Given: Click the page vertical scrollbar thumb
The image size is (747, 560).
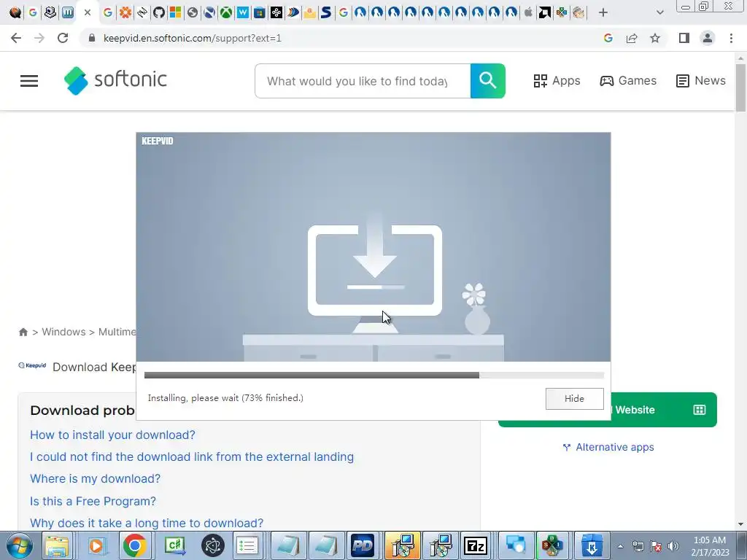Looking at the screenshot, I should point(741,87).
